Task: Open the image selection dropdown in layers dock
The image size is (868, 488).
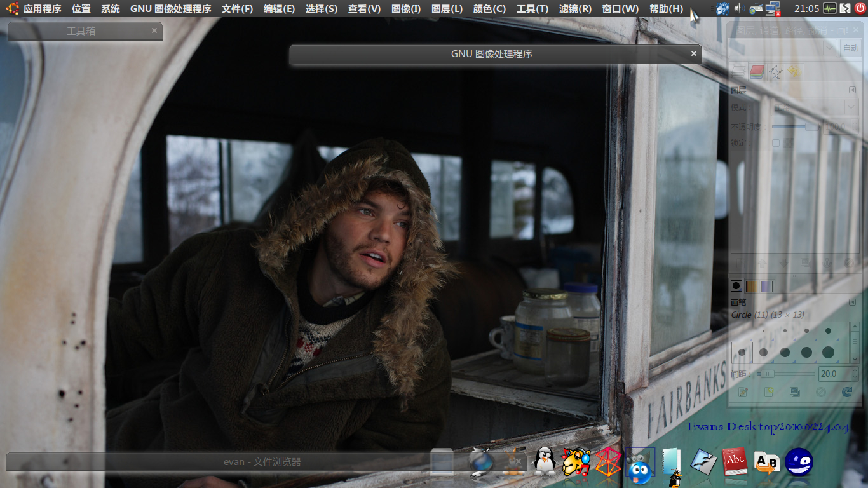Action: tap(784, 48)
